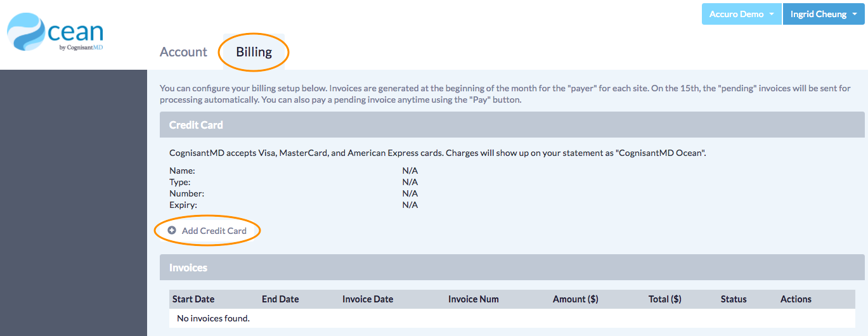Viewport: 868px width, 336px height.
Task: Click the Add Credit Card link
Action: (214, 231)
